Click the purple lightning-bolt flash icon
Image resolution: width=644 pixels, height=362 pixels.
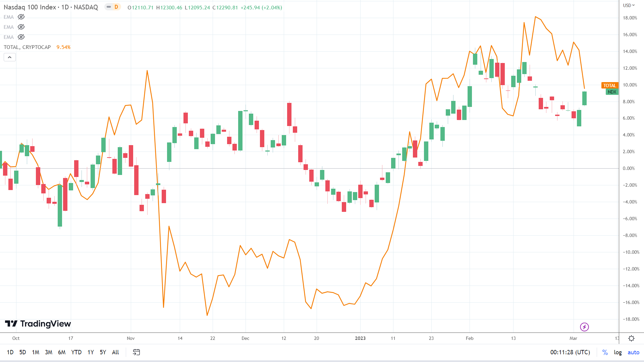(x=584, y=327)
